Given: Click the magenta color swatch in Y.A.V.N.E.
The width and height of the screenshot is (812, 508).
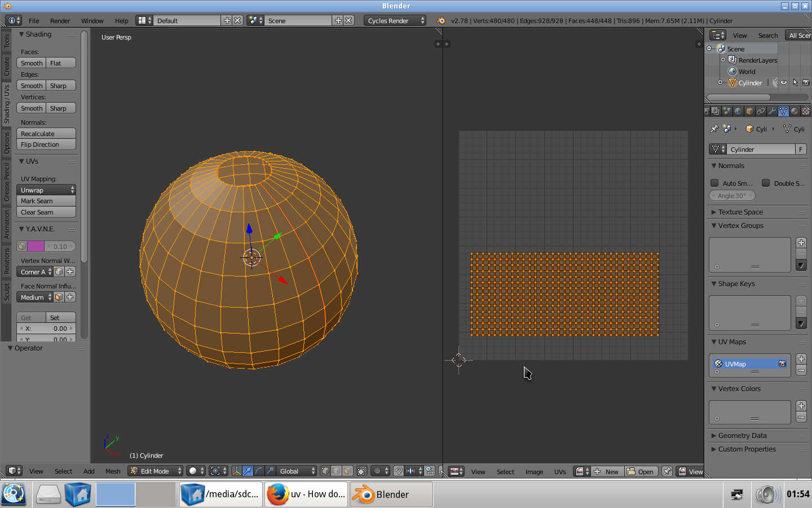Looking at the screenshot, I should click(36, 246).
